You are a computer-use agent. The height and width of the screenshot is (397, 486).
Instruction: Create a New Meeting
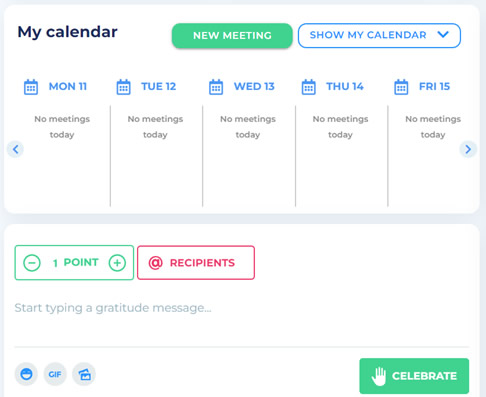[232, 35]
